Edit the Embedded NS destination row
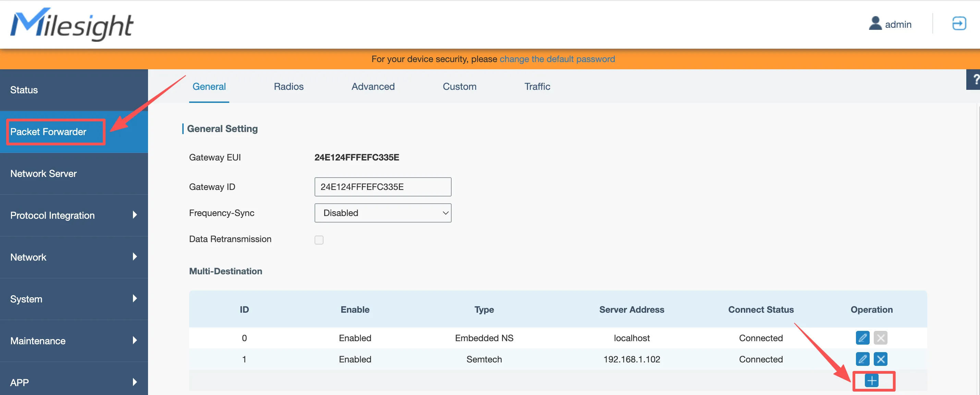This screenshot has width=980, height=395. (862, 337)
